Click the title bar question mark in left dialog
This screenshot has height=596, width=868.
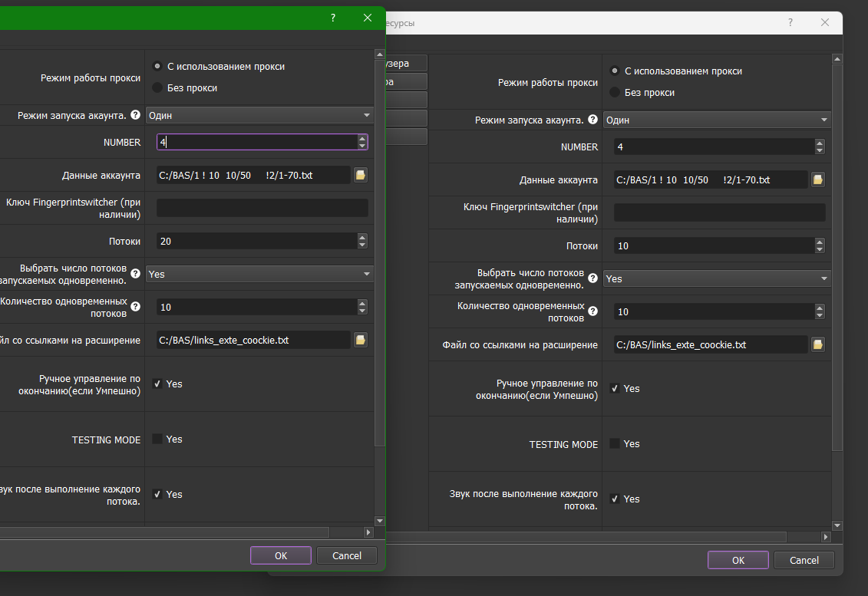pos(333,18)
